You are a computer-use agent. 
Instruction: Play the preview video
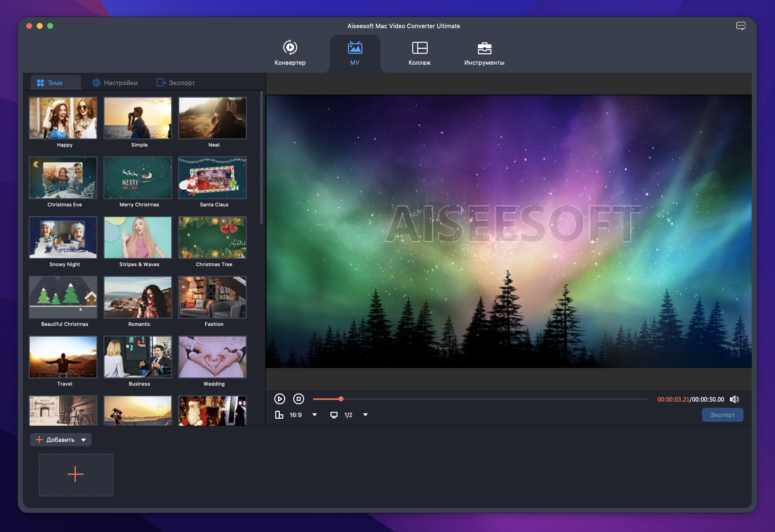[279, 399]
